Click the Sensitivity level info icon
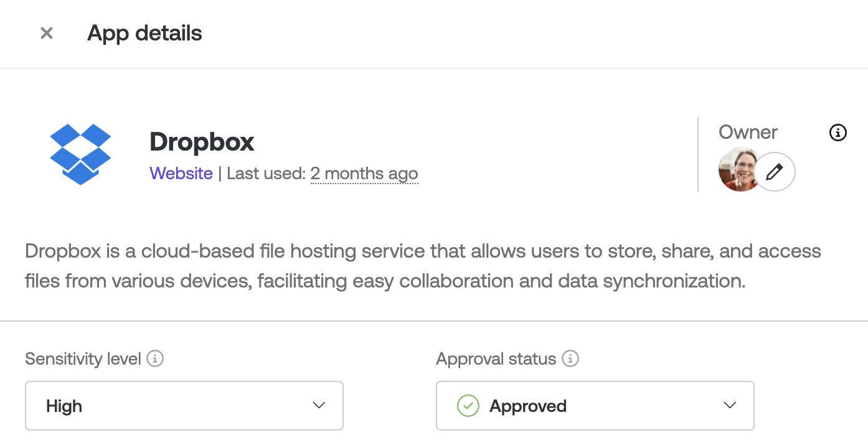Image resolution: width=868 pixels, height=448 pixels. tap(155, 359)
